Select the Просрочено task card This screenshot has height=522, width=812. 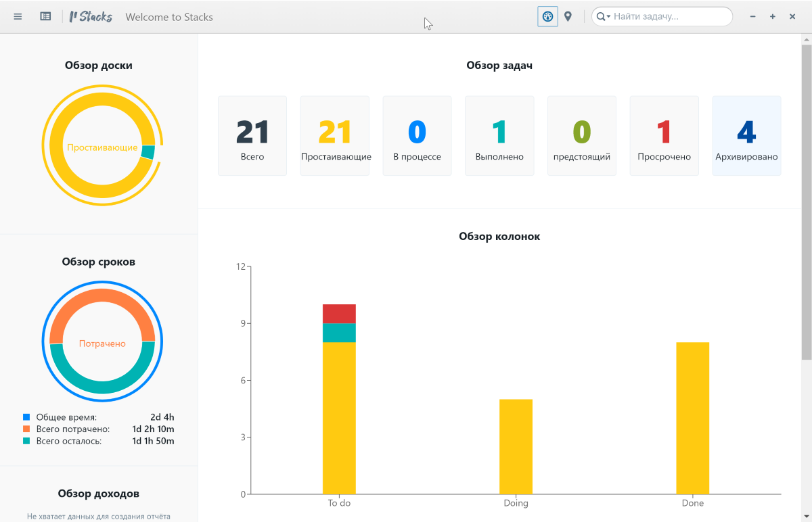[664, 136]
